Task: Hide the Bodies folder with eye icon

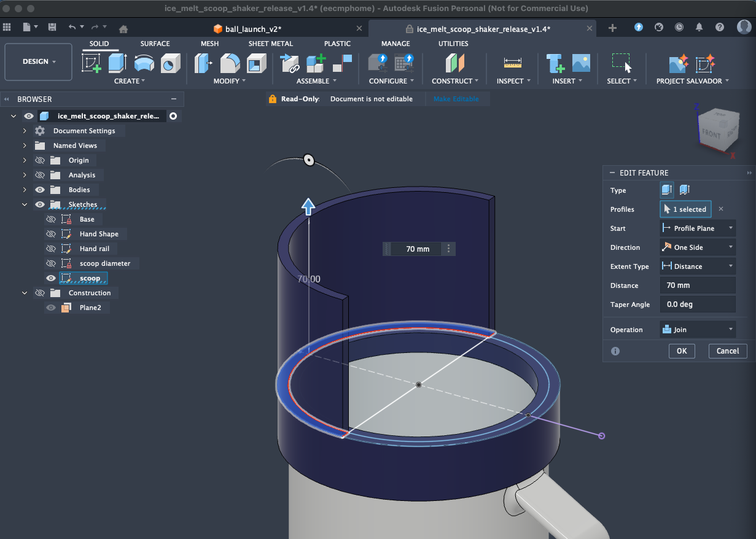Action: pos(41,190)
